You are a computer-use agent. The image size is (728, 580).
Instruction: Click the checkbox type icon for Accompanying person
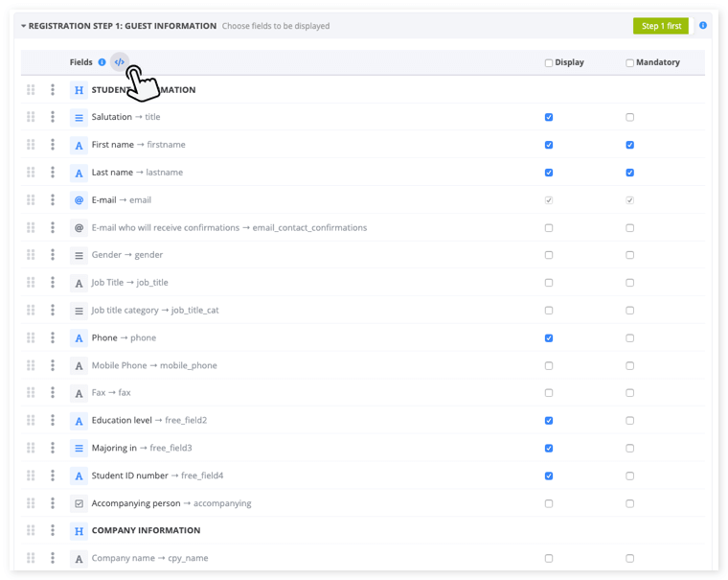[x=79, y=503]
